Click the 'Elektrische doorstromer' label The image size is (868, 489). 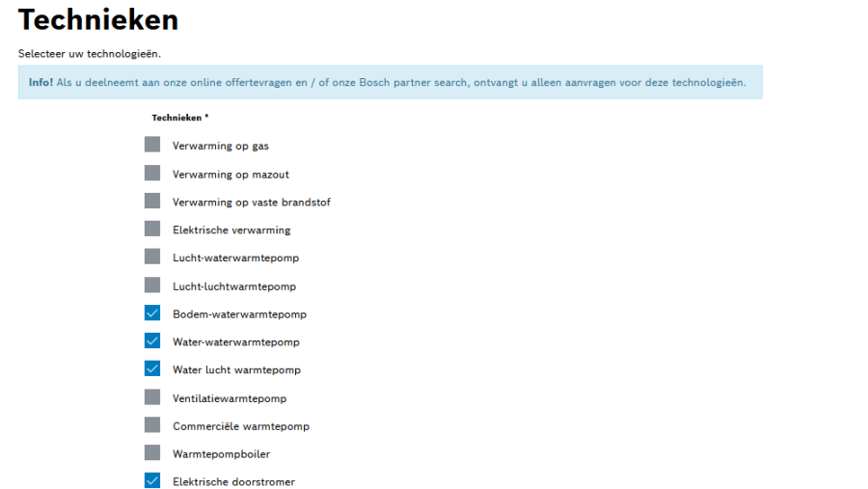[x=233, y=482]
